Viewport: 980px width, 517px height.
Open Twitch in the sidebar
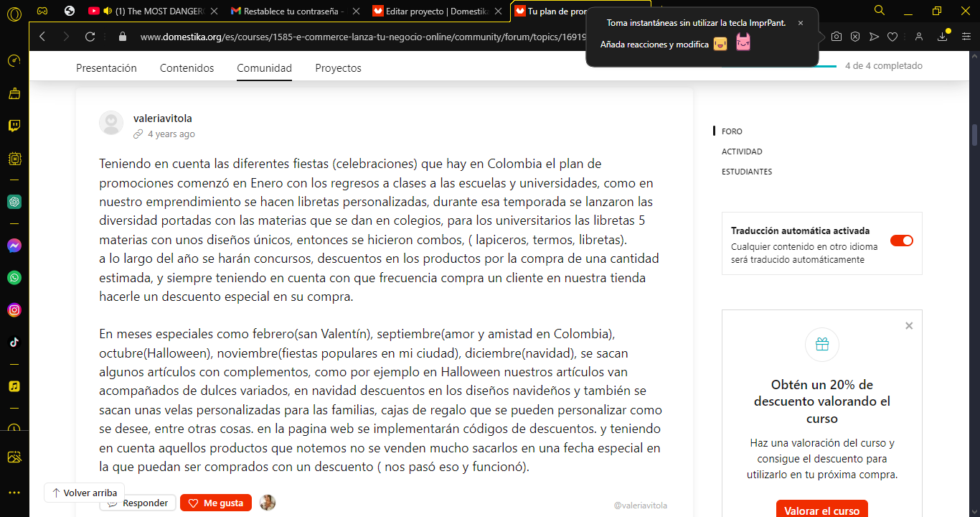14,126
